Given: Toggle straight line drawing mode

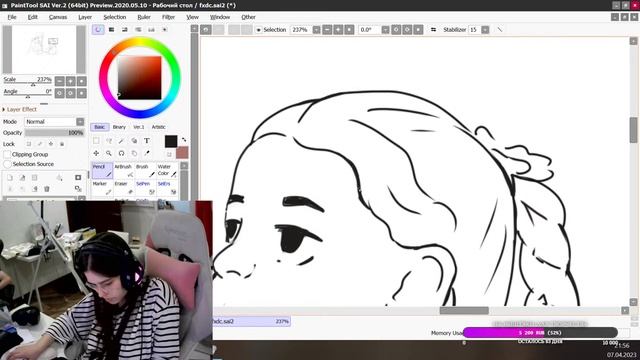Looking at the screenshot, I should [500, 30].
